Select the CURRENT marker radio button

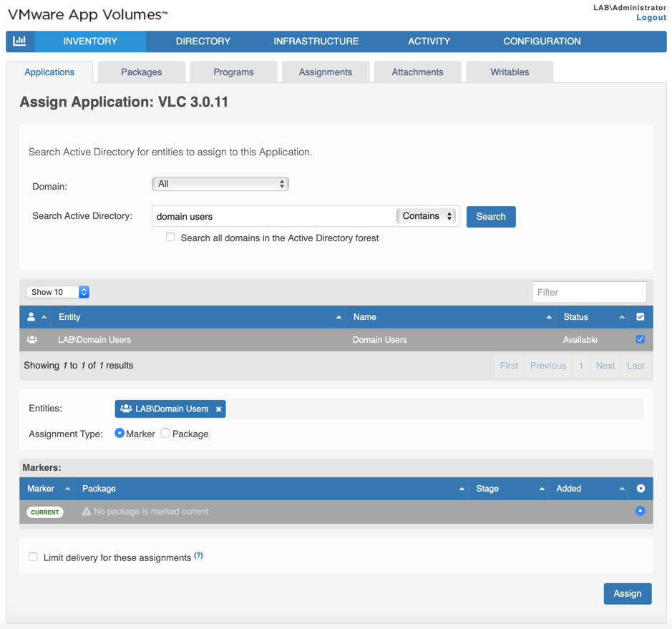click(x=641, y=512)
